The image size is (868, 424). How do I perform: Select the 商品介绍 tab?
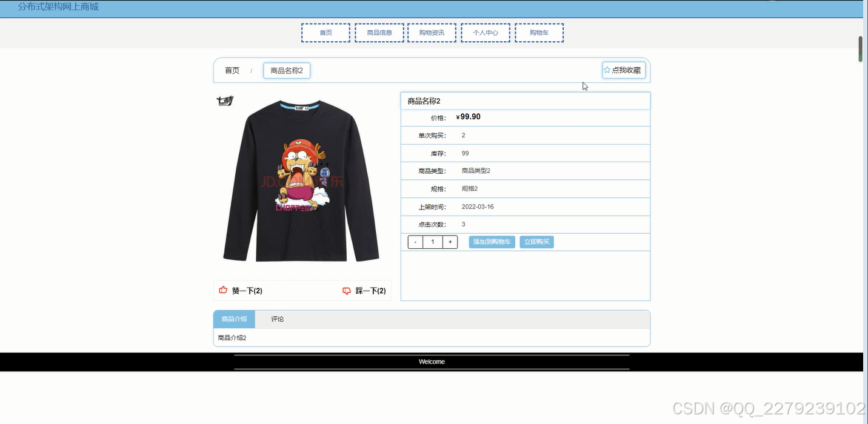point(234,319)
